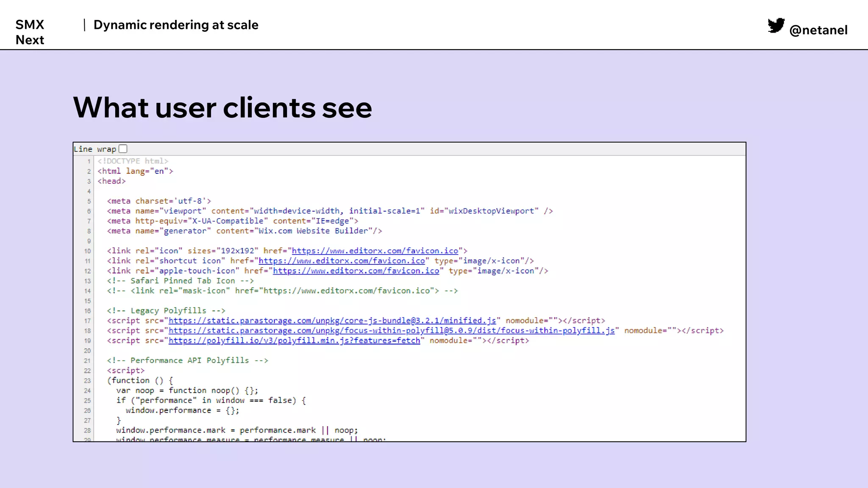
Task: Enable the Line wrap checkbox
Action: click(x=123, y=149)
